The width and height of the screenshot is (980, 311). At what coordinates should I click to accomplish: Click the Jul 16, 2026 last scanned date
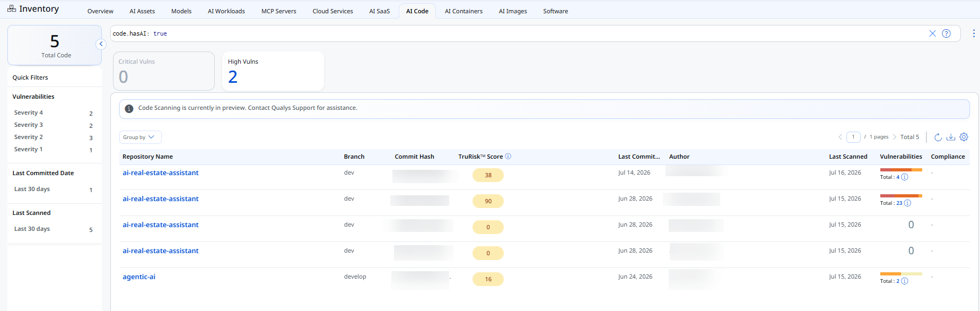(x=845, y=172)
